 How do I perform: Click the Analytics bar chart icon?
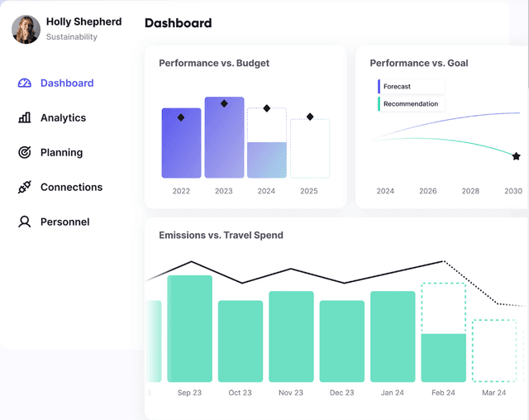tap(24, 117)
